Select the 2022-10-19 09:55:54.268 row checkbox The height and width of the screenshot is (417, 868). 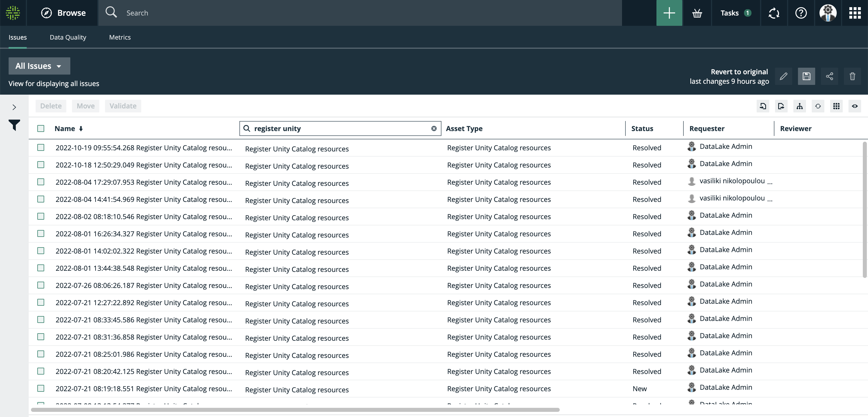click(41, 147)
